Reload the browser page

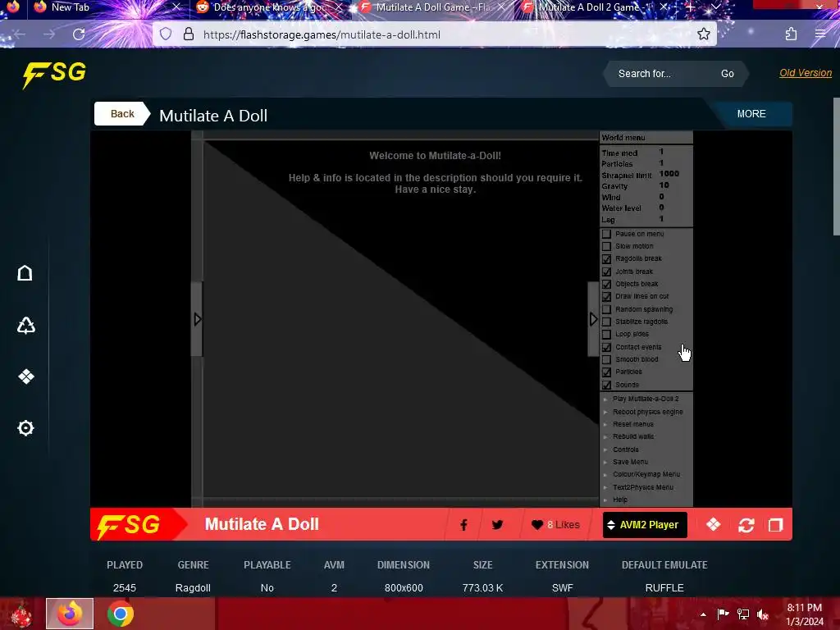pos(79,34)
